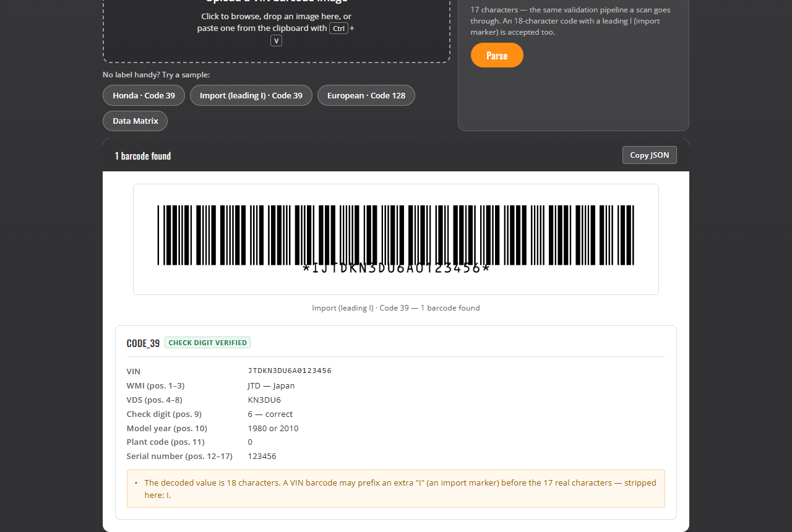Click the orange Parse button
The image size is (792, 532).
coord(497,55)
